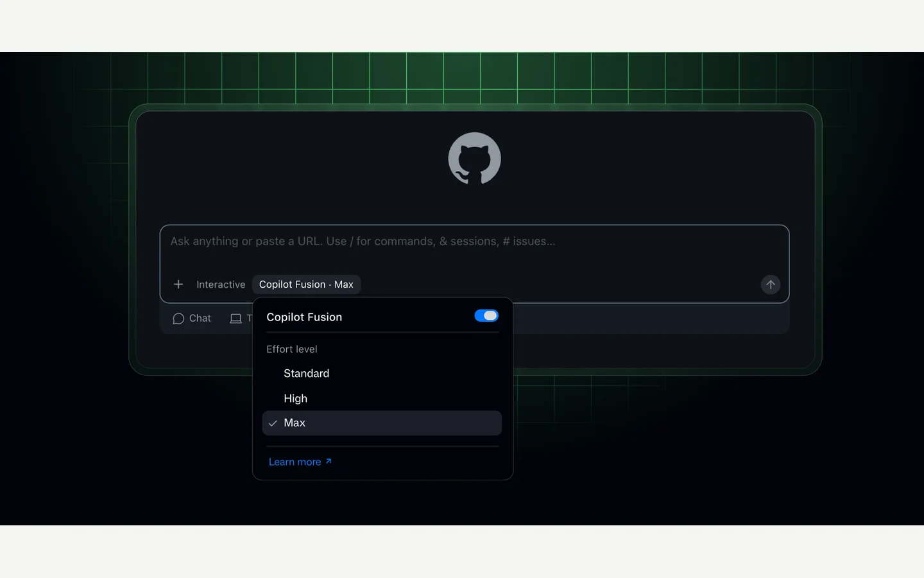This screenshot has height=578, width=924.
Task: Click the up-arrow send button
Action: (x=771, y=285)
